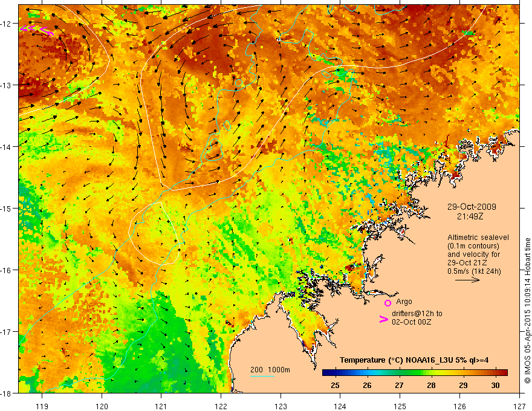Click the "Temperature (°C) NOAA16_L3U 5% ql>=4" title

[414, 360]
